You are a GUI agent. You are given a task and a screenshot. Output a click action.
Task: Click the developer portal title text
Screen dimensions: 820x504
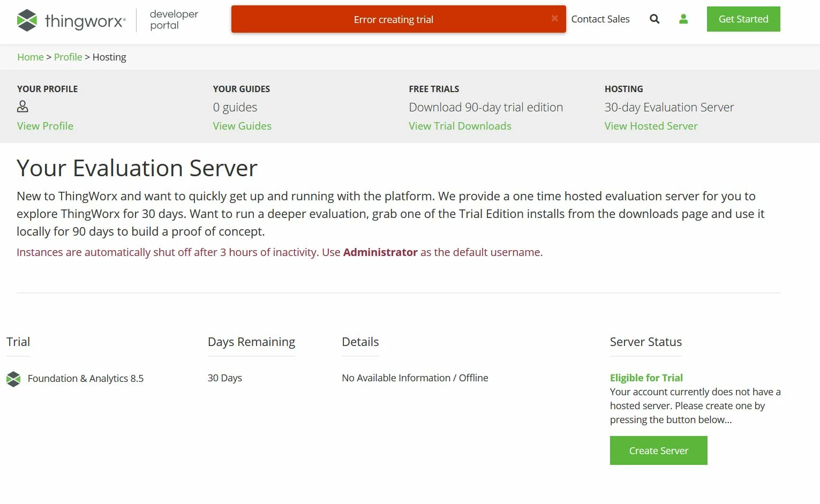(x=174, y=20)
